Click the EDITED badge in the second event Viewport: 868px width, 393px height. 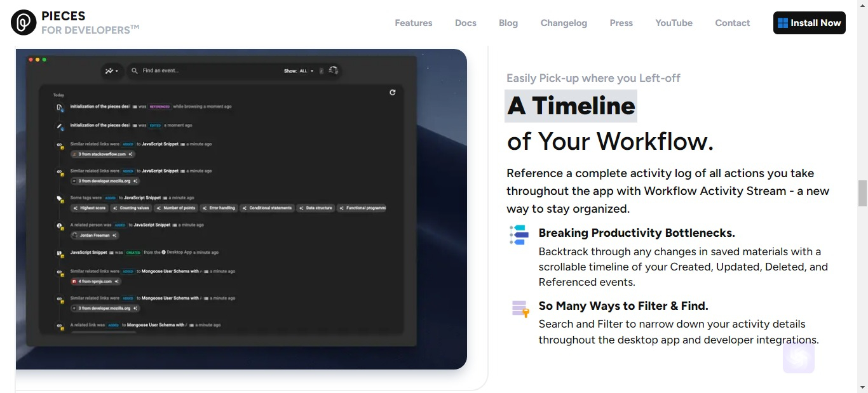coord(156,126)
